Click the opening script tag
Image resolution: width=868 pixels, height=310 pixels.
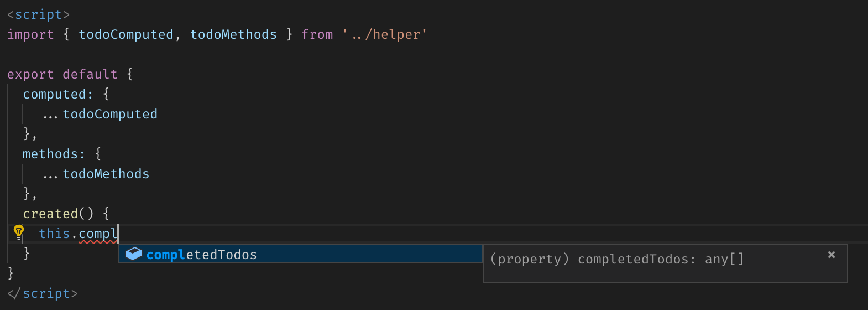(x=38, y=14)
